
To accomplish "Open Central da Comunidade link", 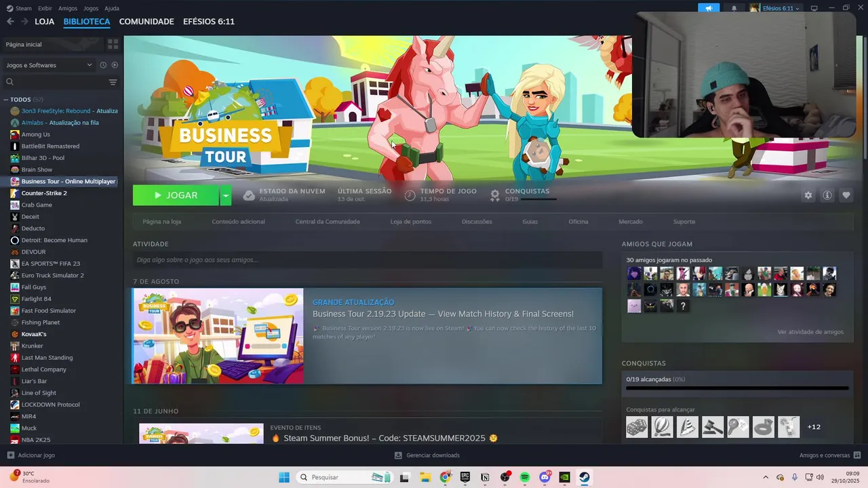I will click(328, 222).
